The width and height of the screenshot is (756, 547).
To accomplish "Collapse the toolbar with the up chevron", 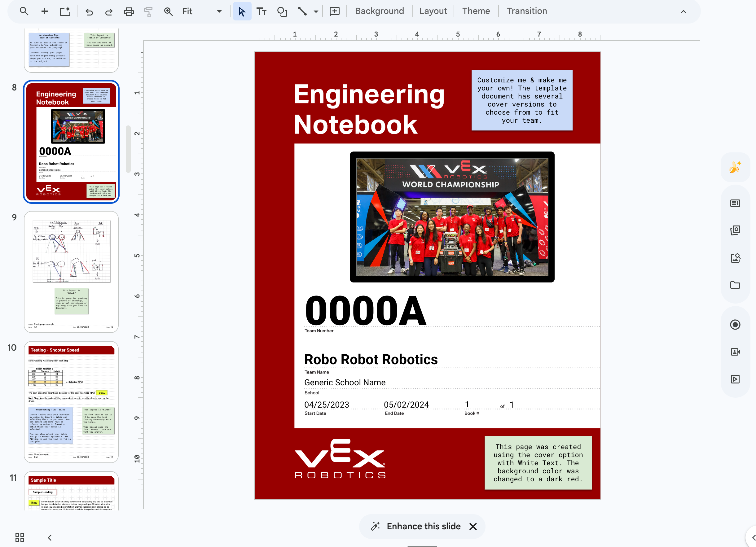I will pyautogui.click(x=683, y=12).
